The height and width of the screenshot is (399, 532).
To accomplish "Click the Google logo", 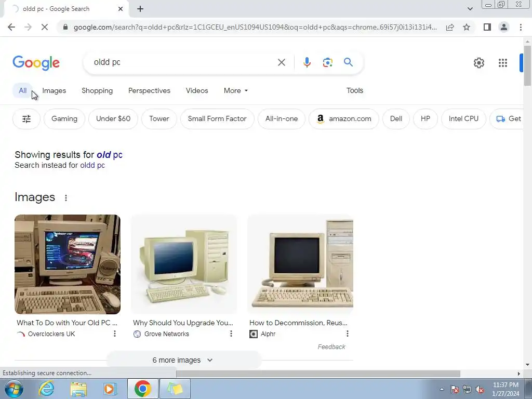I will [x=36, y=63].
